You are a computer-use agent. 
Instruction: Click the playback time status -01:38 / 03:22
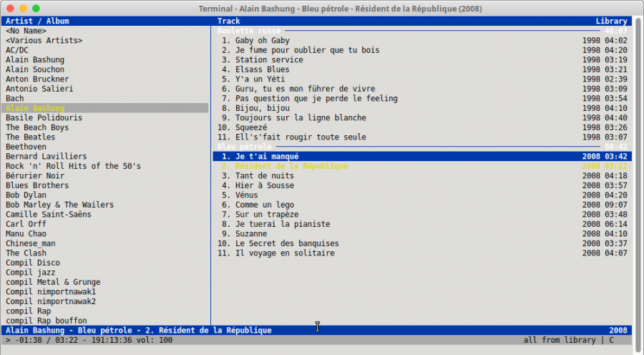tap(46, 340)
